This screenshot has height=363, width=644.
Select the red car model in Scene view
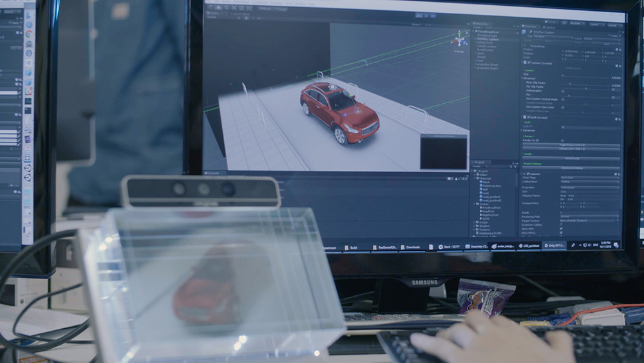(338, 111)
